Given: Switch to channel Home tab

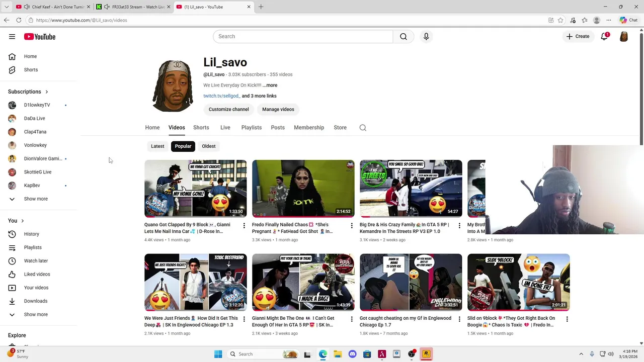Looking at the screenshot, I should pos(152,128).
